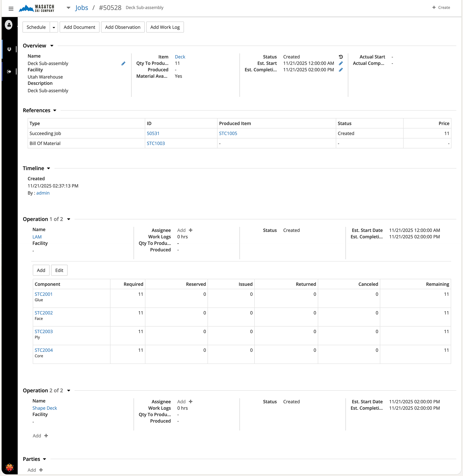The height and width of the screenshot is (476, 463).
Task: Go to Jobs breadcrumb link
Action: [82, 8]
